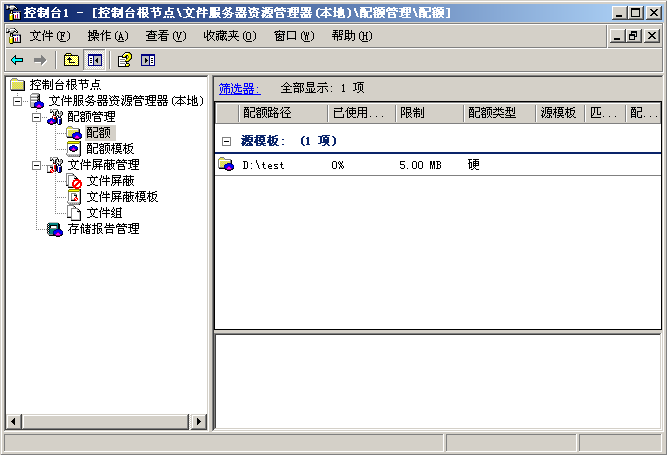Image resolution: width=667 pixels, height=455 pixels.
Task: Collapse the 文件屏蔽管理 tree node
Action: pyautogui.click(x=37, y=165)
